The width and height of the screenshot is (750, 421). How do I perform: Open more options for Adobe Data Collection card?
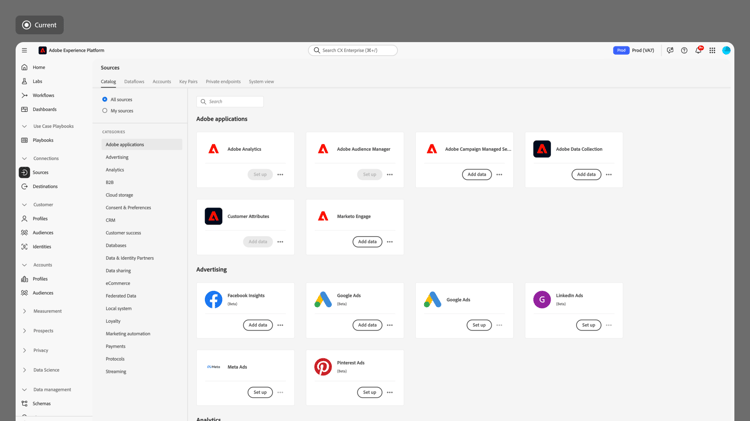pyautogui.click(x=609, y=175)
